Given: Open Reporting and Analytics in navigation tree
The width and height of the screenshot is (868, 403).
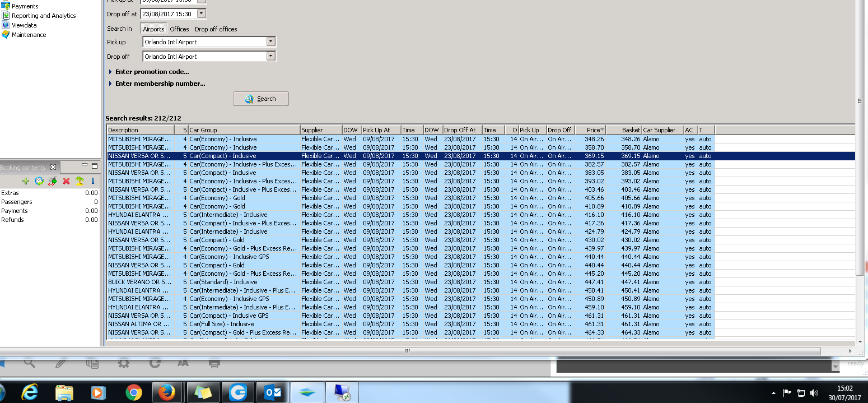Looking at the screenshot, I should pyautogui.click(x=44, y=16).
